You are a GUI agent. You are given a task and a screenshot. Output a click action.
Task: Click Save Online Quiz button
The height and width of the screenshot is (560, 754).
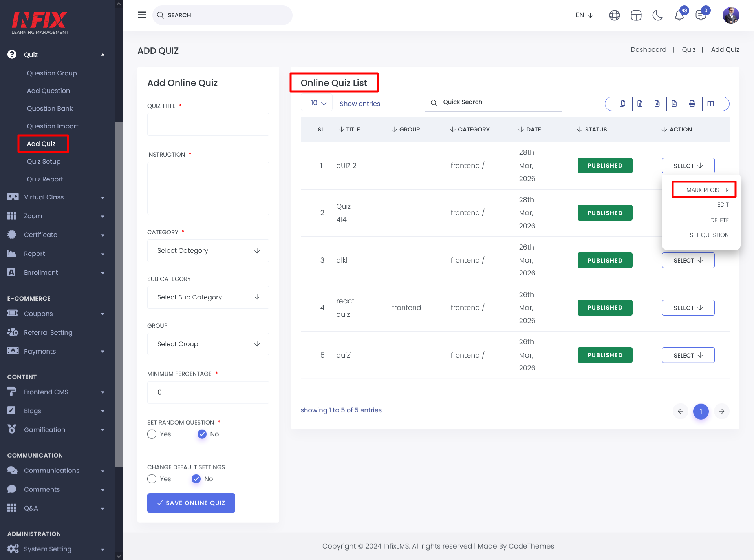point(191,503)
